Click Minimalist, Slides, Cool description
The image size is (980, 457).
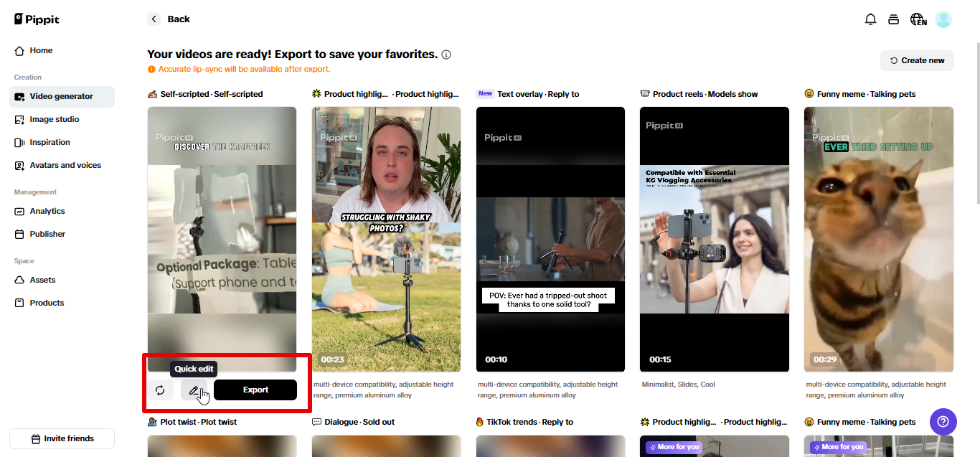point(679,385)
